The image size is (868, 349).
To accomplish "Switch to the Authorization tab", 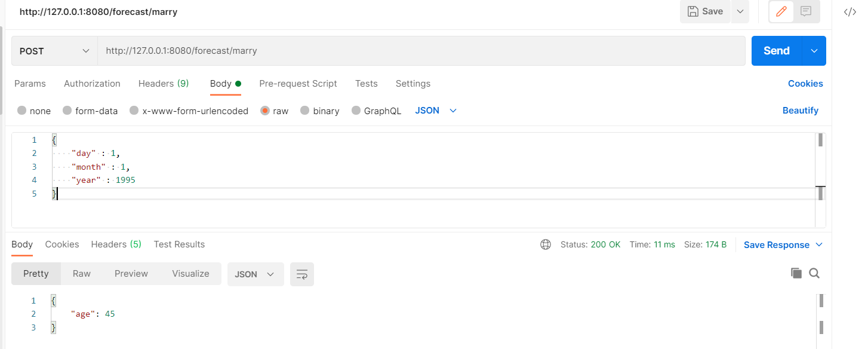I will [x=92, y=84].
